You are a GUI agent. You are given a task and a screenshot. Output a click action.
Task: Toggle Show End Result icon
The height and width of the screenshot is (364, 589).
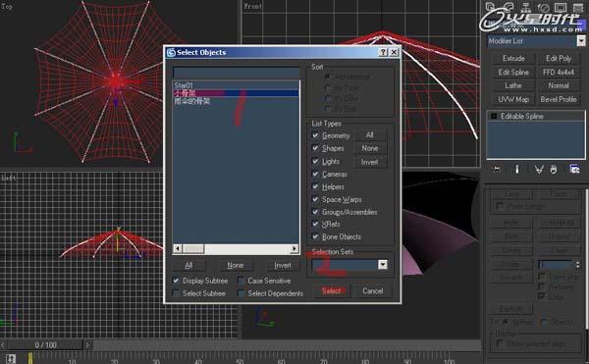pyautogui.click(x=517, y=169)
